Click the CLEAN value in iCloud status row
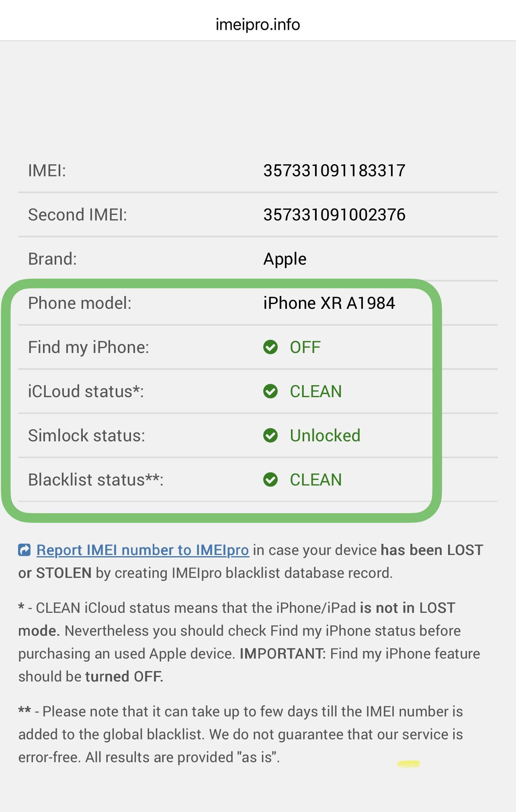 click(x=315, y=391)
